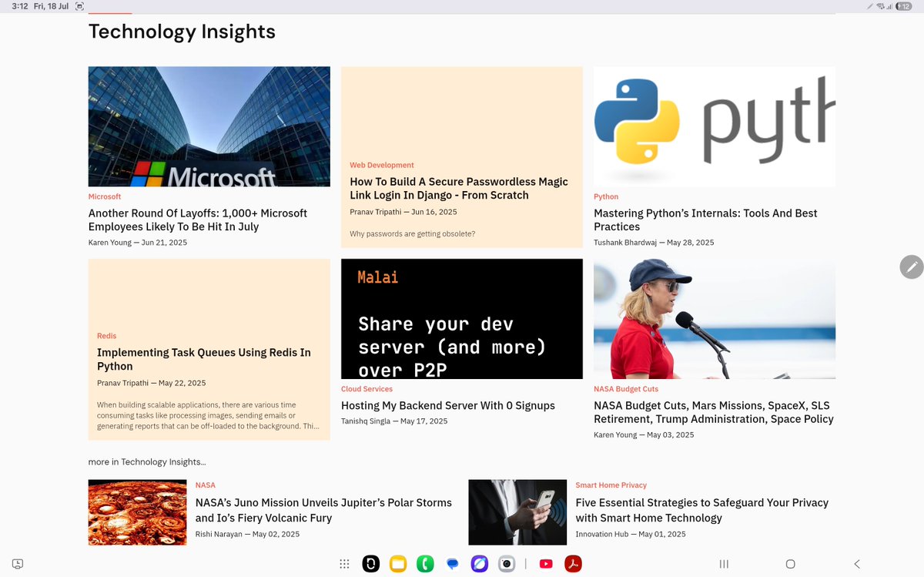This screenshot has height=577, width=924.
Task: Open NASA's Juno Mission Unveils article
Action: click(x=323, y=510)
